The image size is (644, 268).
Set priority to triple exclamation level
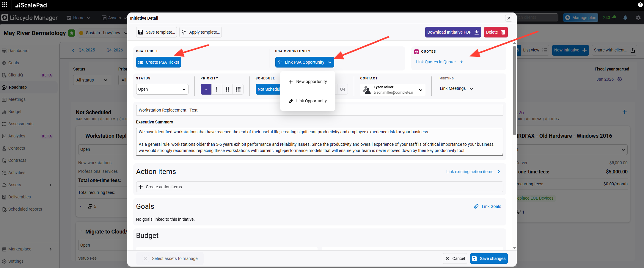click(238, 89)
